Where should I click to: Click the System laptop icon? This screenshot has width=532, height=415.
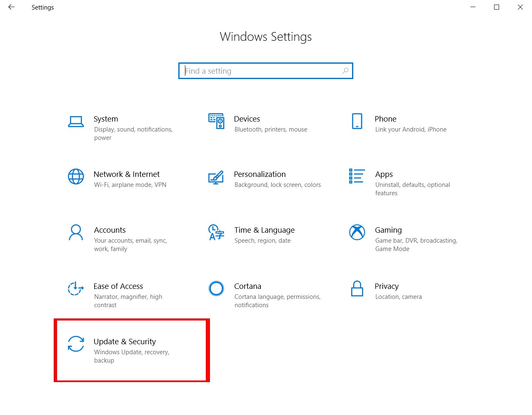tap(76, 122)
